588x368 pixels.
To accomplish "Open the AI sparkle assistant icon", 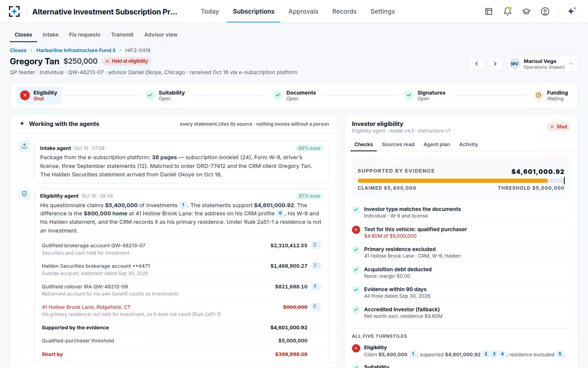I will click(x=572, y=11).
